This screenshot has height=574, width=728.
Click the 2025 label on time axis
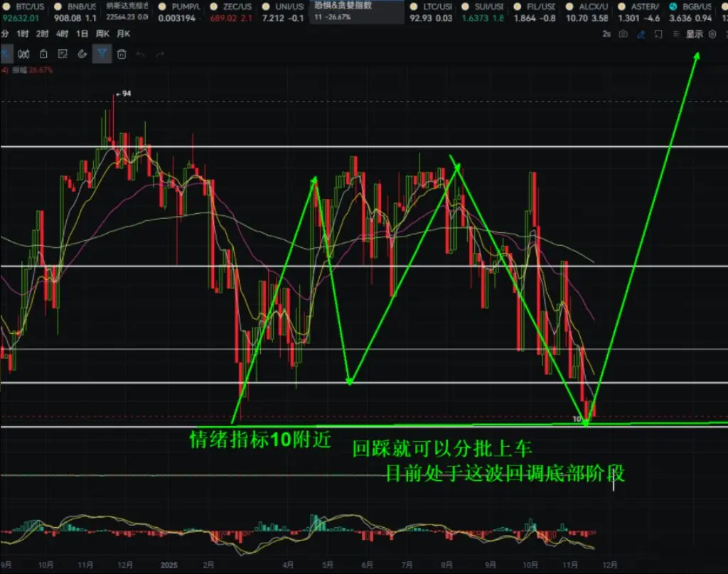coord(169,565)
